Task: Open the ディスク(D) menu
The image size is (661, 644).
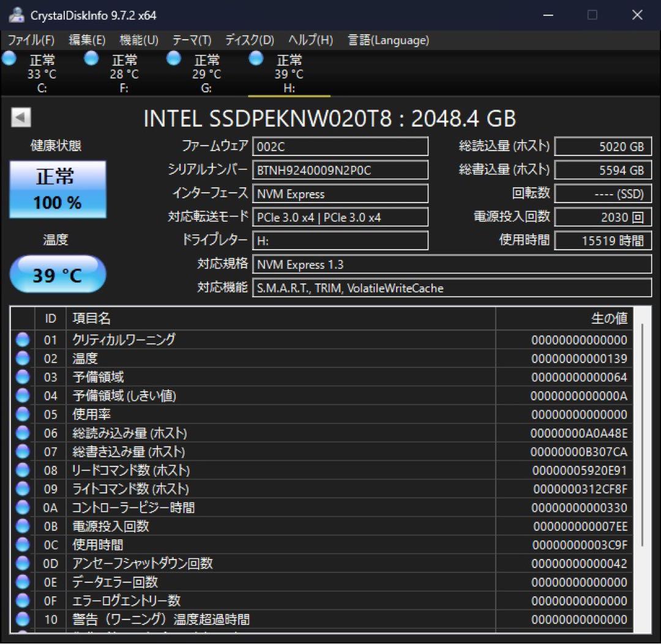Action: [x=248, y=40]
